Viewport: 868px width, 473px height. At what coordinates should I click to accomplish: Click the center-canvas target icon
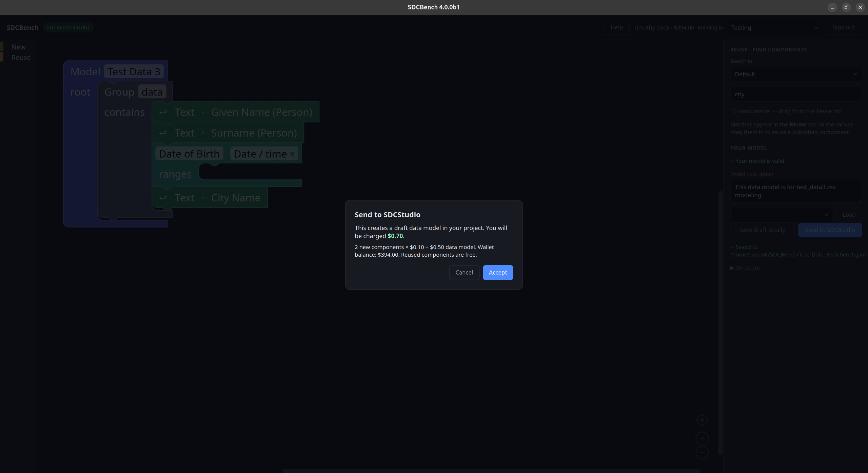702,420
